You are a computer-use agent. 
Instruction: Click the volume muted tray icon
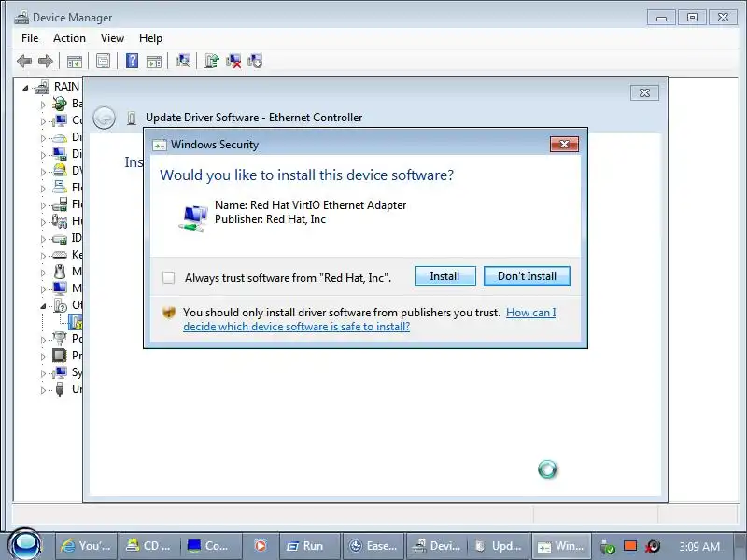click(x=654, y=546)
